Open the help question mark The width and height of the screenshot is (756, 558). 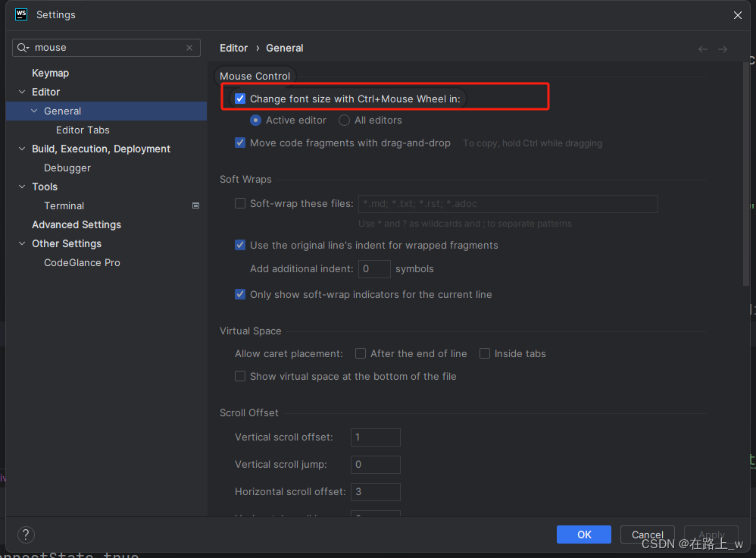tap(26, 534)
